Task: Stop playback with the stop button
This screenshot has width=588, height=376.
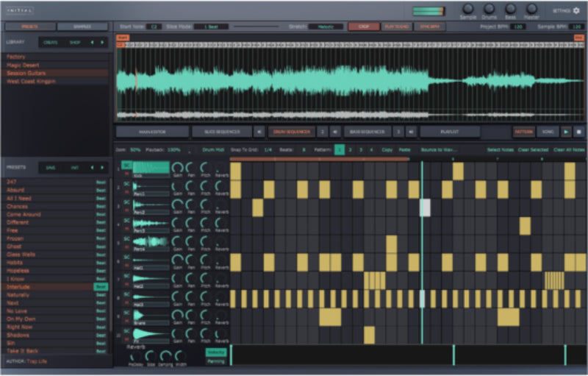Action: [578, 132]
